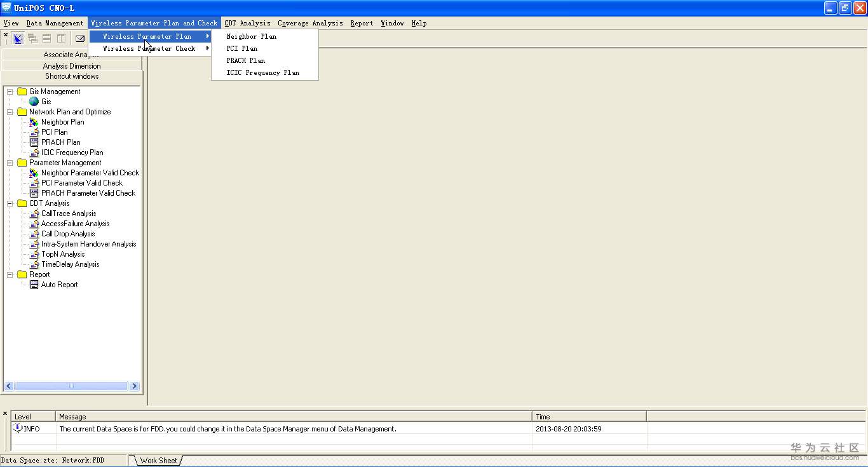Image resolution: width=868 pixels, height=467 pixels.
Task: Collapse the CDT Analysis folder
Action: click(x=10, y=203)
